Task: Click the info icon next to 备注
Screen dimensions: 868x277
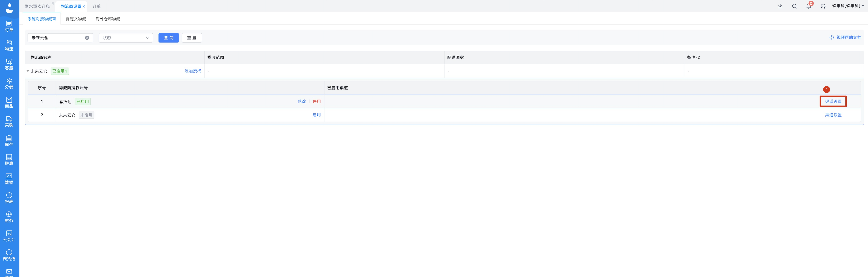Action: click(x=698, y=58)
